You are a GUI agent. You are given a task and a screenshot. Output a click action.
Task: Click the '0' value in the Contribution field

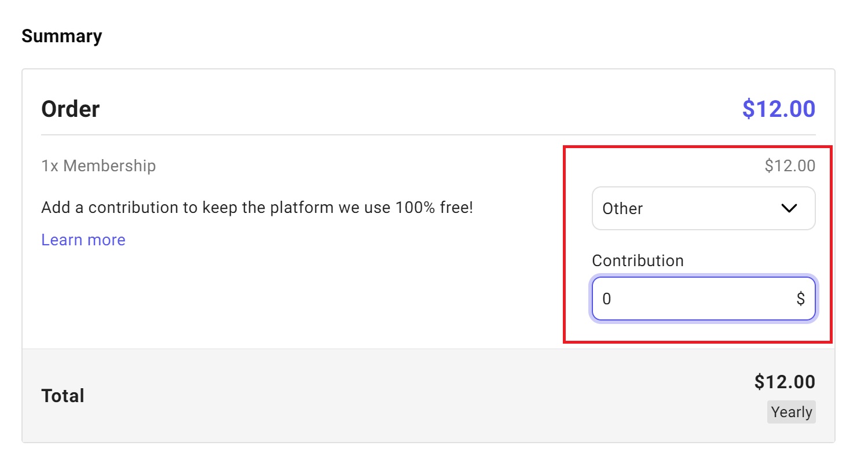pyautogui.click(x=607, y=299)
